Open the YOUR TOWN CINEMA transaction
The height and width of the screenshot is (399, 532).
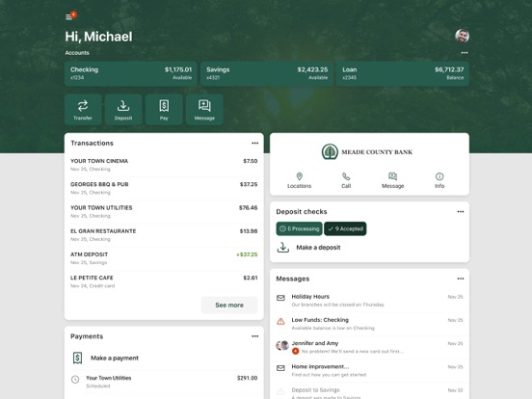point(164,165)
